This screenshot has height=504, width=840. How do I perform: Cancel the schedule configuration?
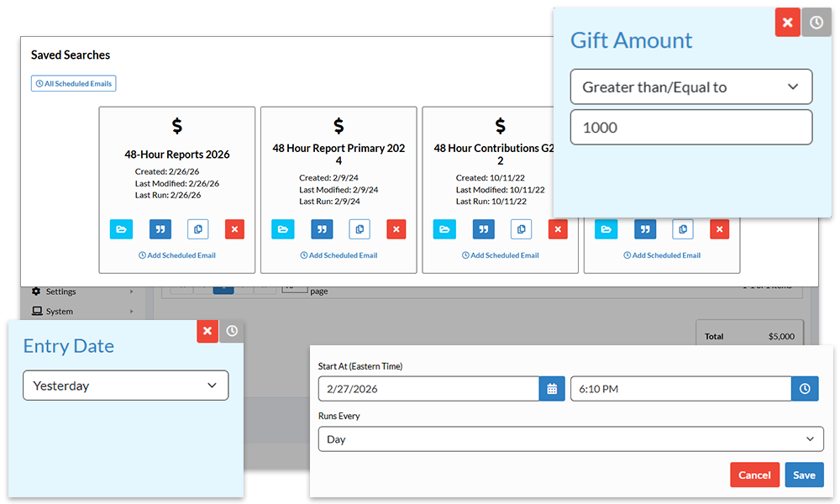point(754,475)
